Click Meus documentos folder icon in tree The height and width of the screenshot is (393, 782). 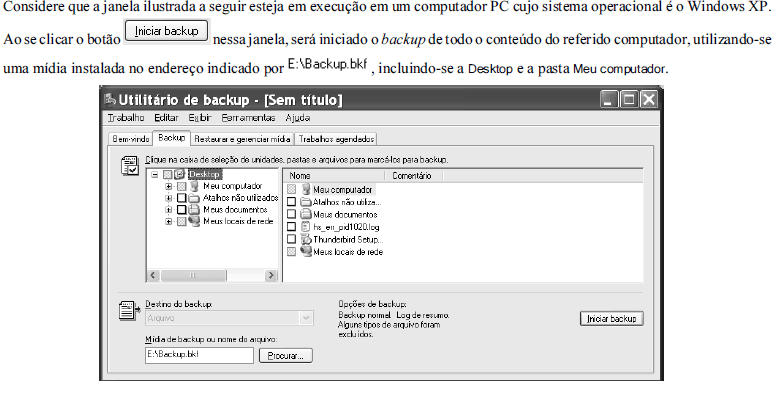(x=194, y=209)
